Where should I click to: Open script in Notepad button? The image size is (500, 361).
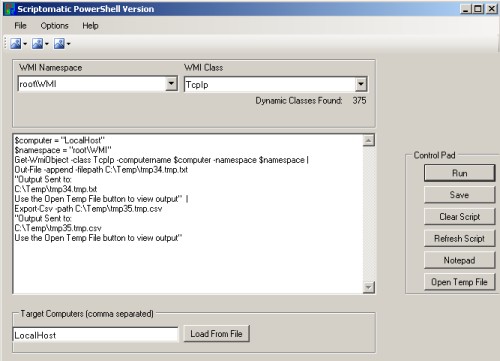point(459,260)
